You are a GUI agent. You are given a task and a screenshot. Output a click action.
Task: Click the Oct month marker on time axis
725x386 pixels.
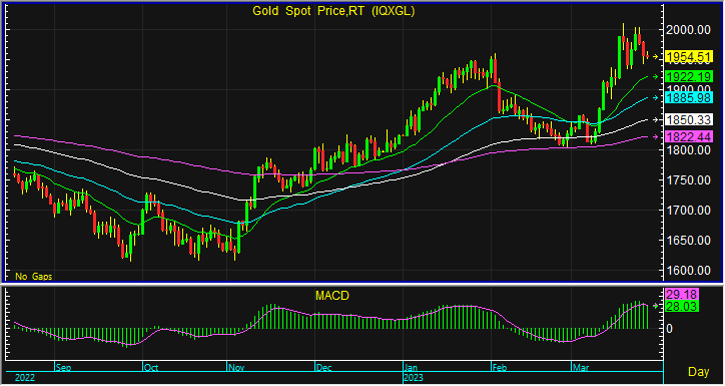pos(151,368)
